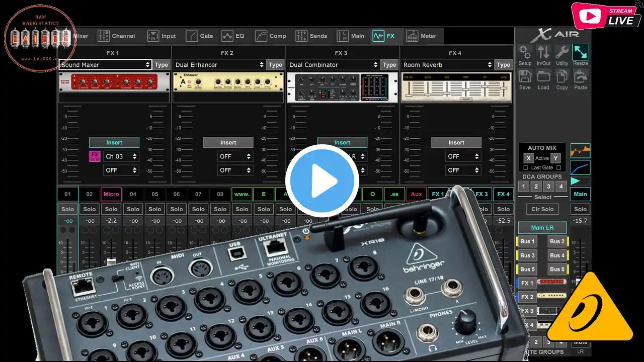The width and height of the screenshot is (644, 362).
Task: Select the www. channel label
Action: [242, 194]
